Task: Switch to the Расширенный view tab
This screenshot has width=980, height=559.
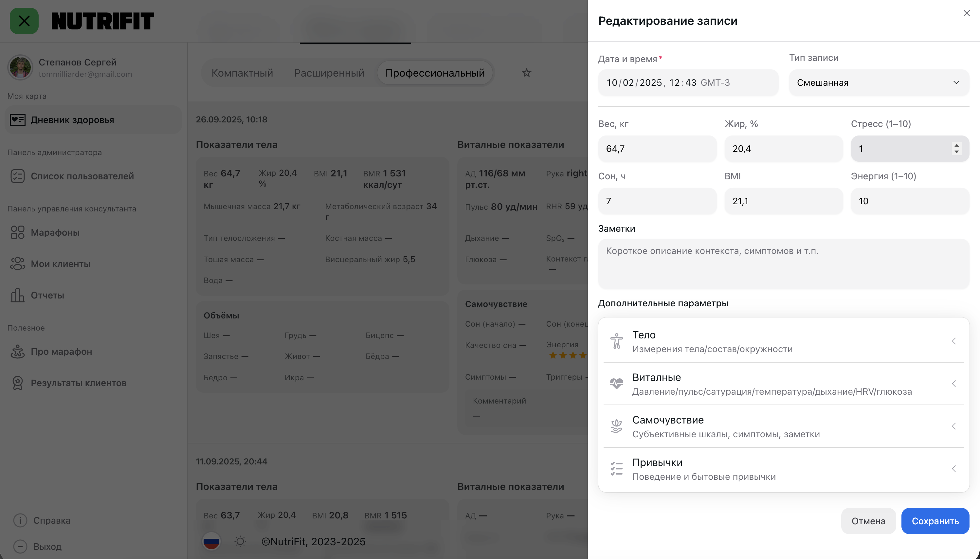Action: tap(329, 73)
